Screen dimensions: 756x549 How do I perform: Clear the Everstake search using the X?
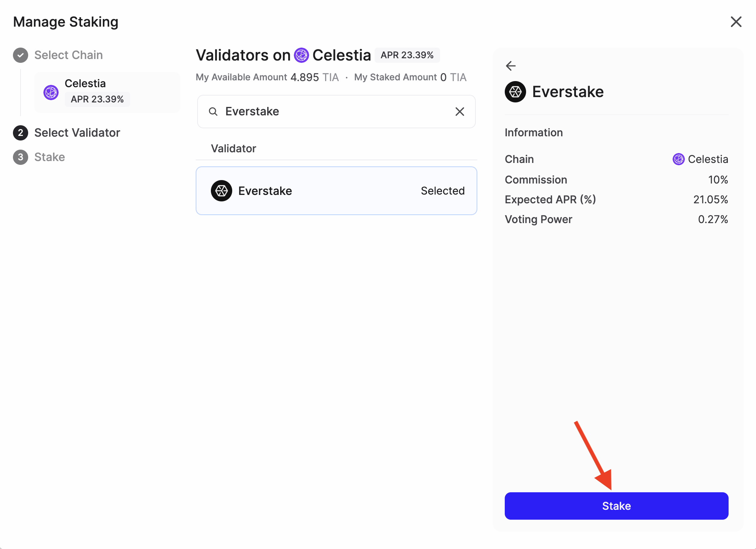(459, 112)
